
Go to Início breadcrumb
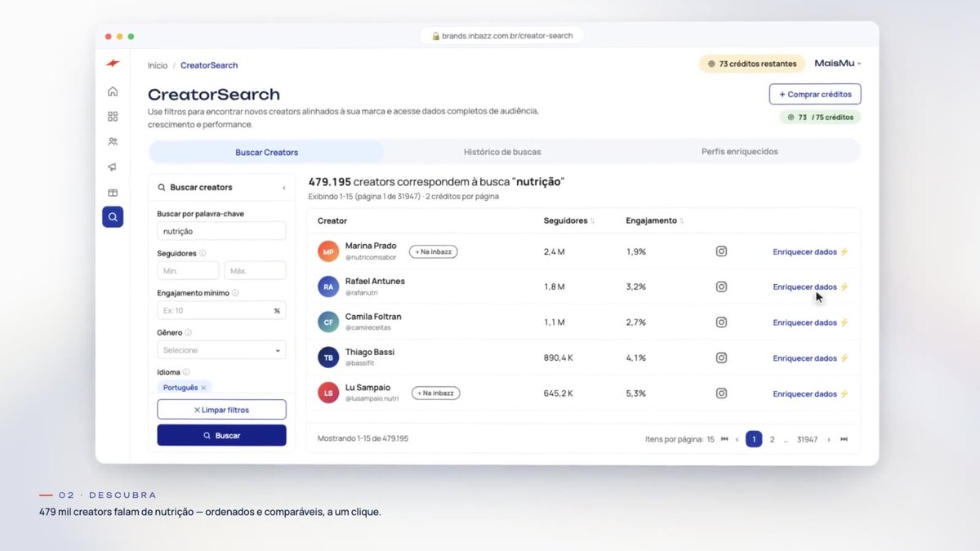tap(158, 65)
